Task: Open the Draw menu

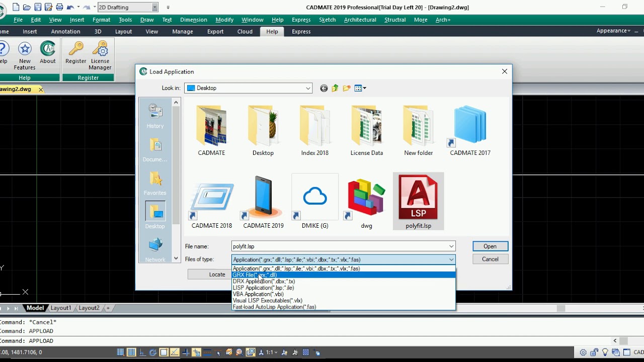Action: (147, 20)
